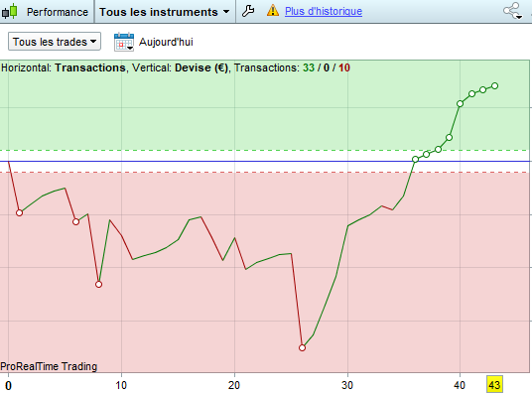The image size is (532, 393).
Task: Click the bold Transactions axis label
Action: click(x=90, y=67)
